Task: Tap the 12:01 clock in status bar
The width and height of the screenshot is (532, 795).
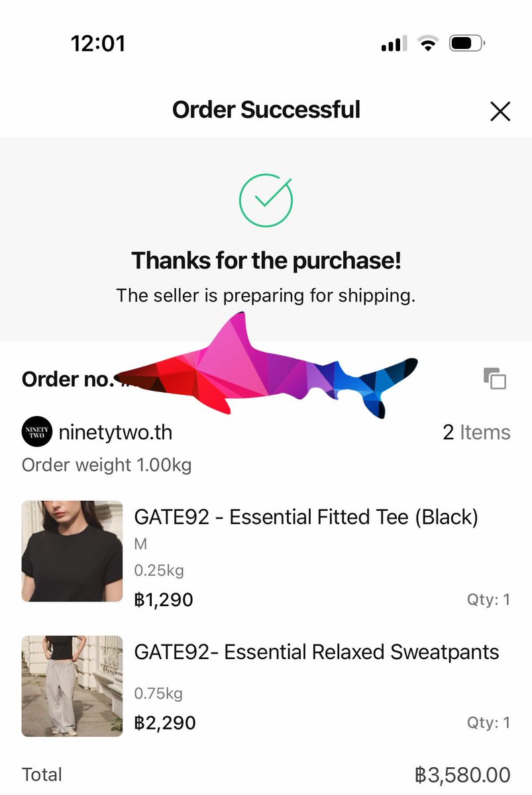Action: [98, 44]
